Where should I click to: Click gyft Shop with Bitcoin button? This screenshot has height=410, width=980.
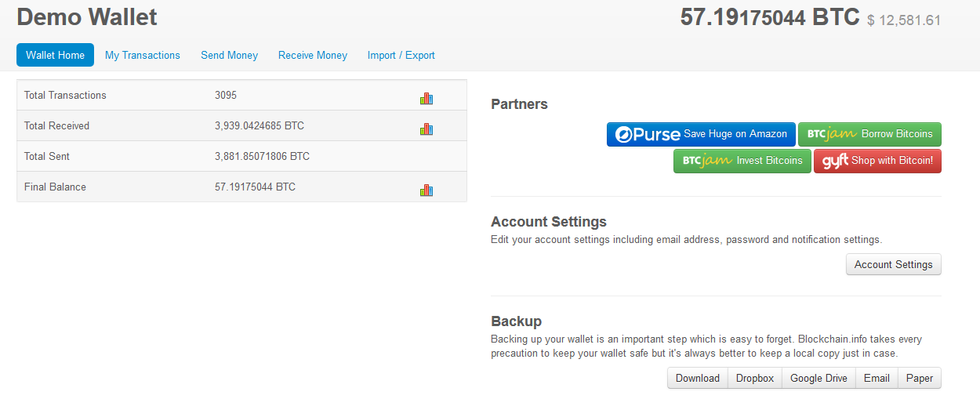pos(877,161)
